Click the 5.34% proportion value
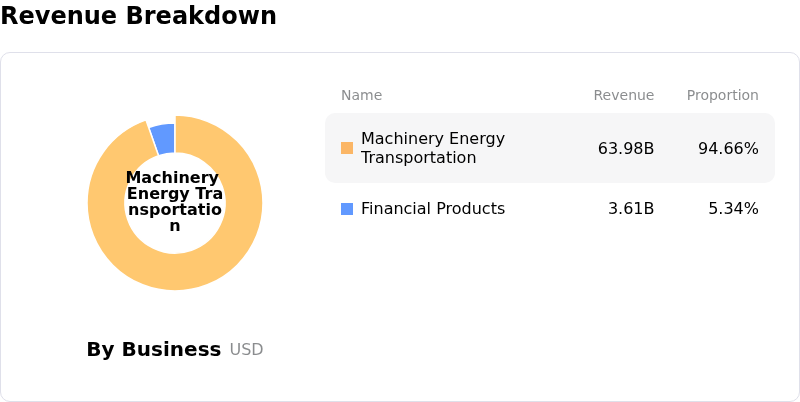800x402 pixels. pos(733,209)
